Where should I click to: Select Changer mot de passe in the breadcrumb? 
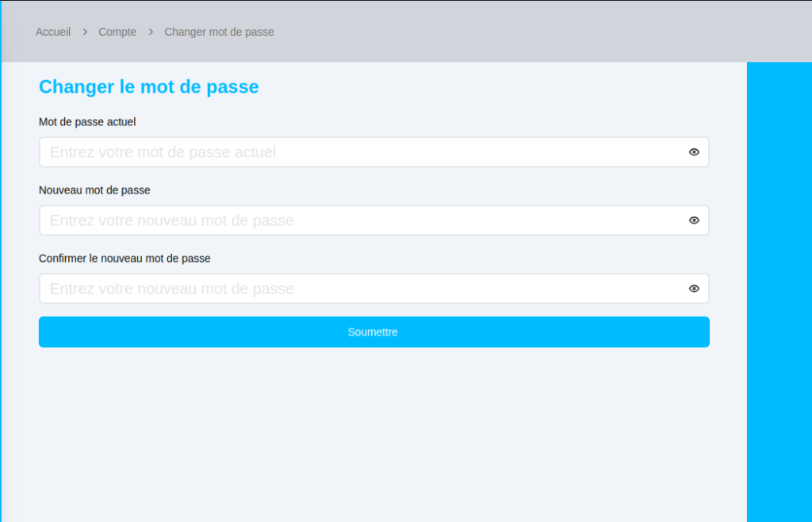tap(219, 32)
